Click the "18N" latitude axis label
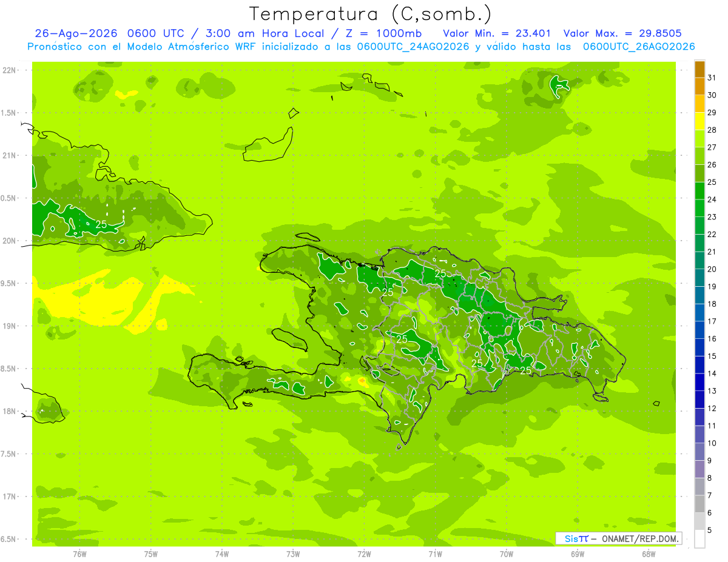Image resolution: width=728 pixels, height=562 pixels. click(x=9, y=411)
